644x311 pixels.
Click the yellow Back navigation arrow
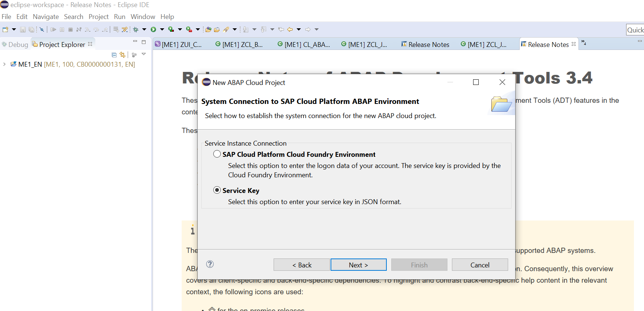(290, 29)
